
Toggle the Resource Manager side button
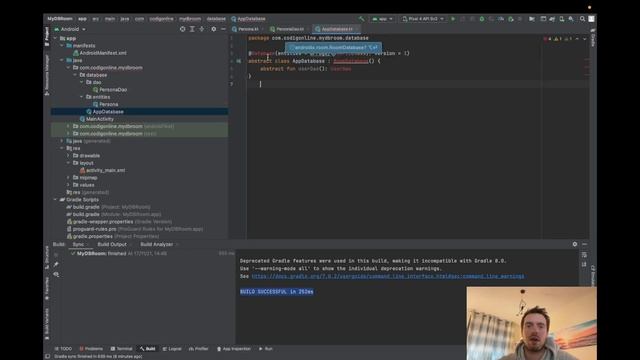[x=47, y=75]
